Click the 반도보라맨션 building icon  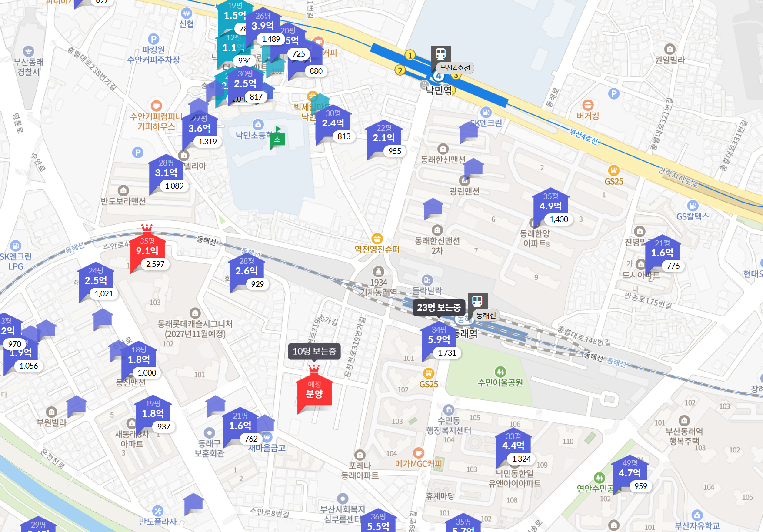coord(123,190)
